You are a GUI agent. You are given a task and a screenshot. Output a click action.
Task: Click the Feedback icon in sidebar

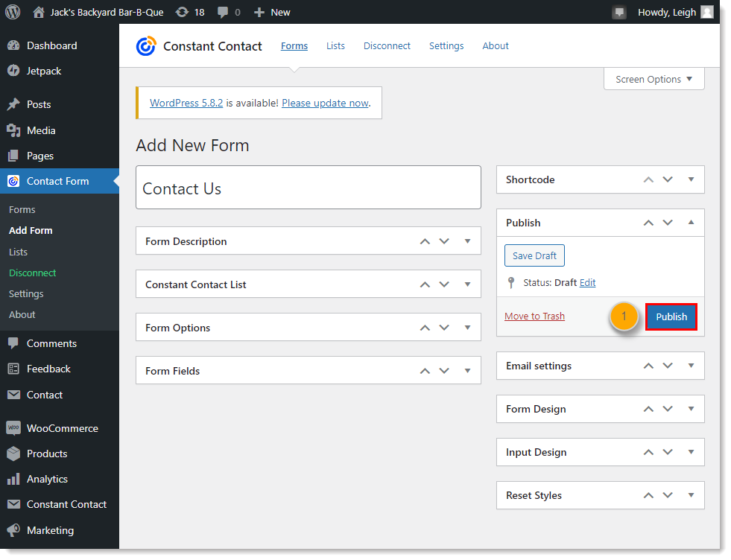click(x=13, y=369)
